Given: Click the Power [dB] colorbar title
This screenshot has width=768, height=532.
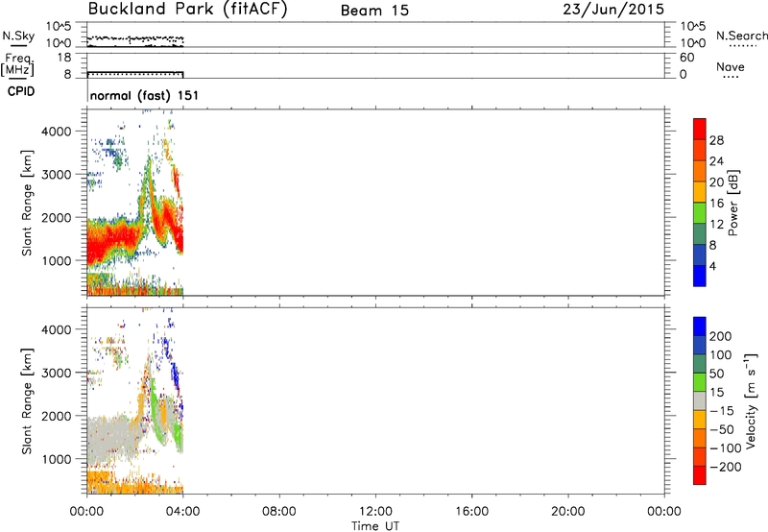Looking at the screenshot, I should pyautogui.click(x=733, y=203).
